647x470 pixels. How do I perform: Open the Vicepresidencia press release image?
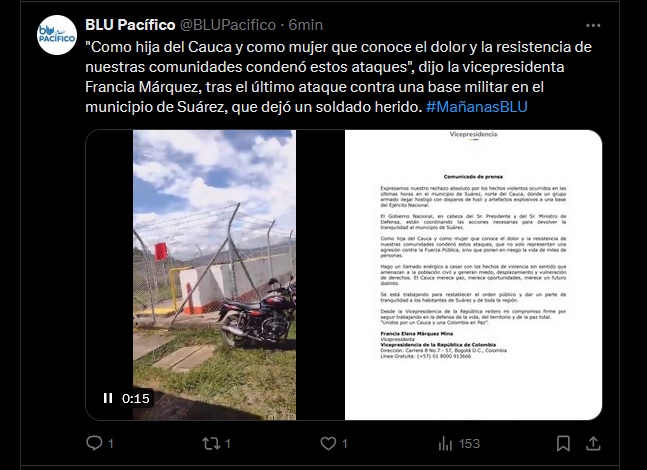click(473, 275)
